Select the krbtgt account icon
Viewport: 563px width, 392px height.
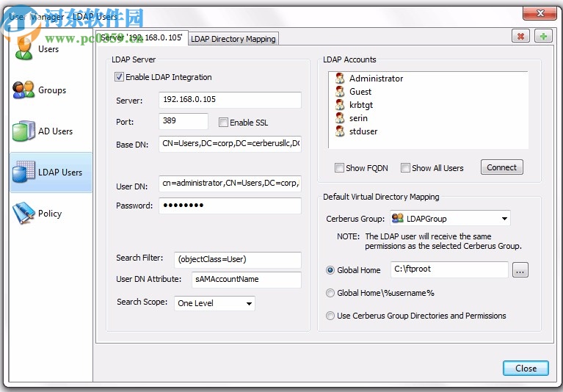point(340,104)
